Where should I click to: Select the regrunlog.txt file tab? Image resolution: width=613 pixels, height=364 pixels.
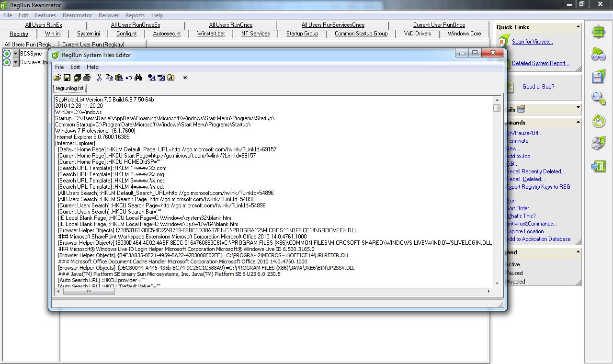click(69, 89)
